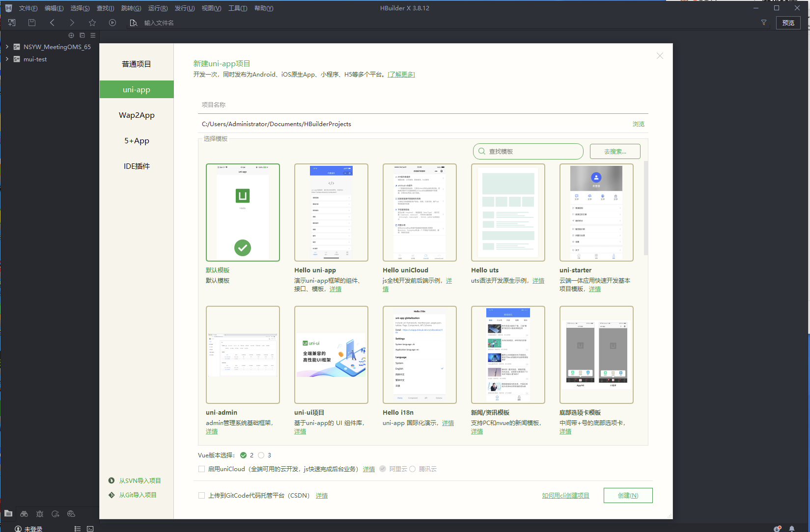Select the uni-ui项目 template thumbnail

click(x=331, y=355)
